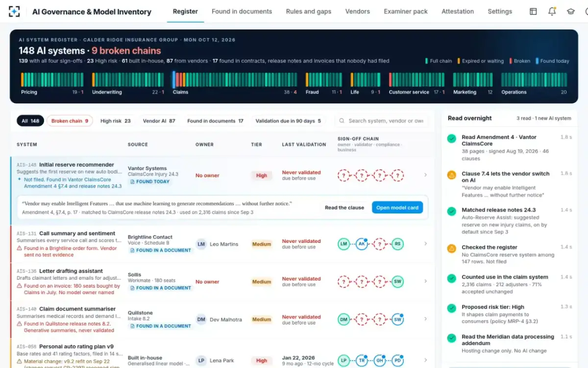The width and height of the screenshot is (588, 368).
Task: Toggle the Found in documents 17 filter chip
Action: point(215,121)
